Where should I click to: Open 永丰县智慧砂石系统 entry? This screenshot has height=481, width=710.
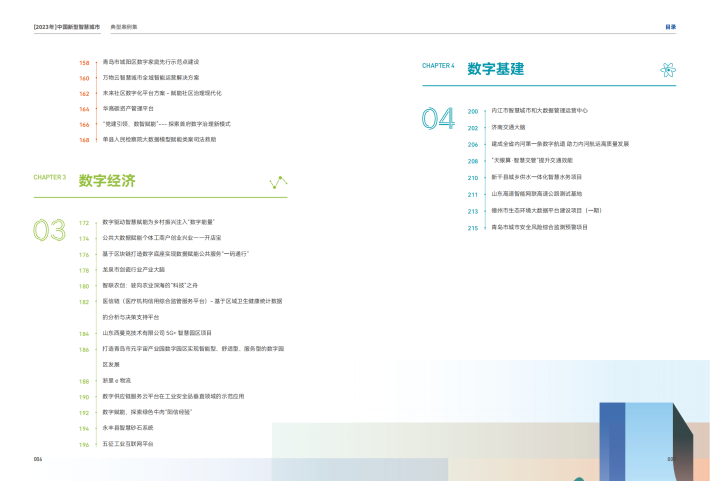tap(128, 427)
